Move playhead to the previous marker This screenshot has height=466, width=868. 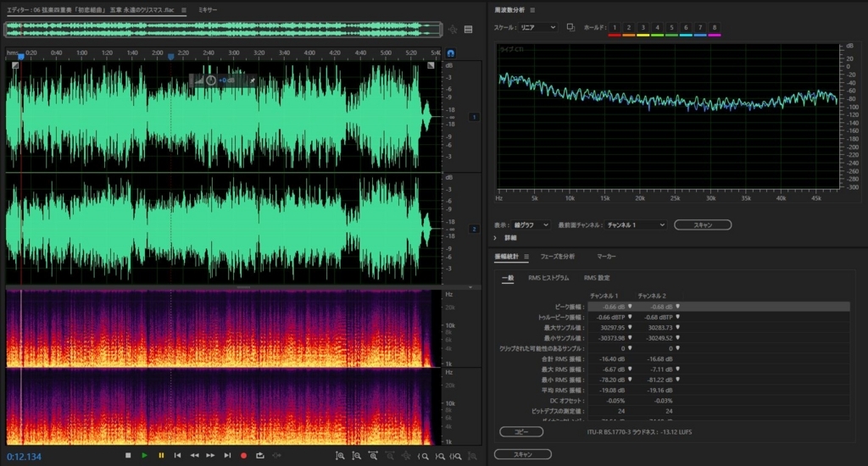click(178, 456)
